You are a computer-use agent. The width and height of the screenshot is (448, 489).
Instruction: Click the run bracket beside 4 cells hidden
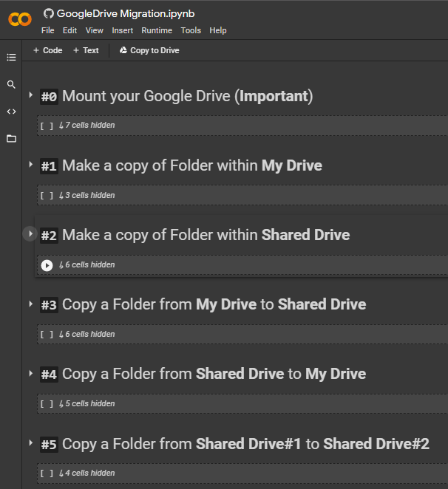click(x=47, y=473)
